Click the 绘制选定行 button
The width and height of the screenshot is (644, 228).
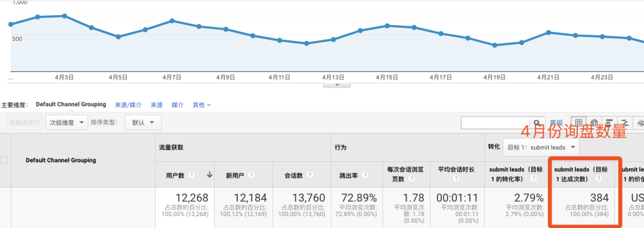tap(24, 123)
